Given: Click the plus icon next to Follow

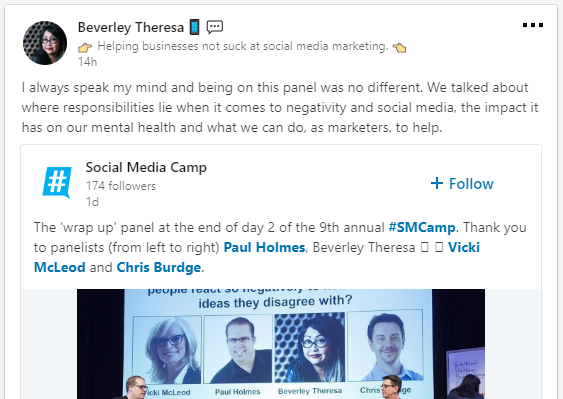Looking at the screenshot, I should tap(437, 183).
